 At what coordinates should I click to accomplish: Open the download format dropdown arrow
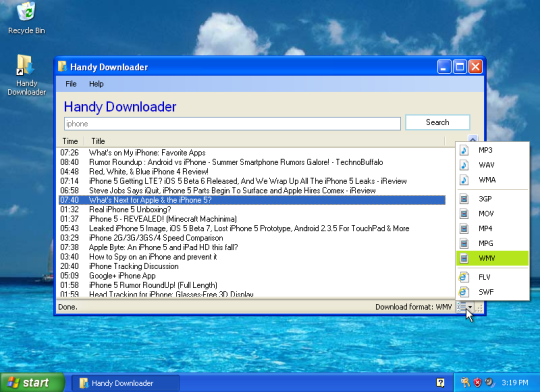[x=470, y=307]
